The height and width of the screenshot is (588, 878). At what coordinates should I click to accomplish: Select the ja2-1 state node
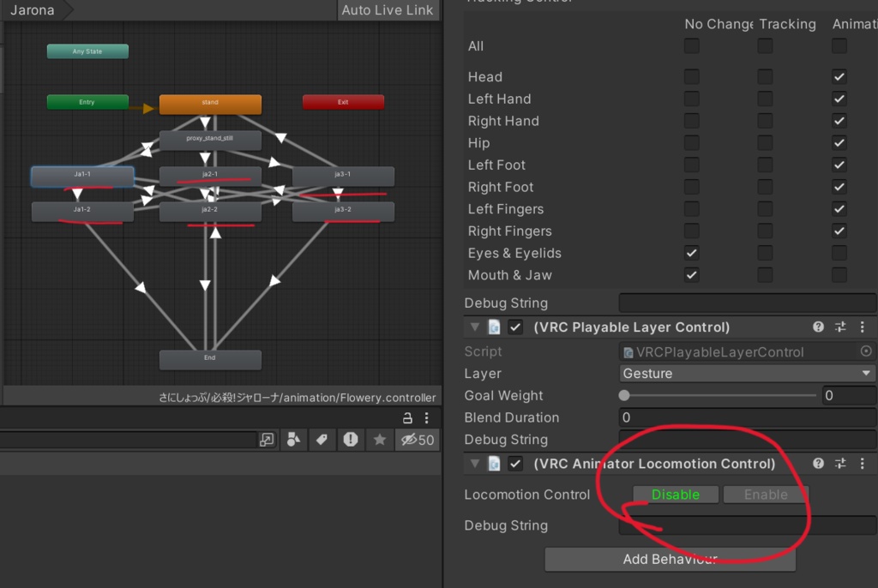(210, 177)
